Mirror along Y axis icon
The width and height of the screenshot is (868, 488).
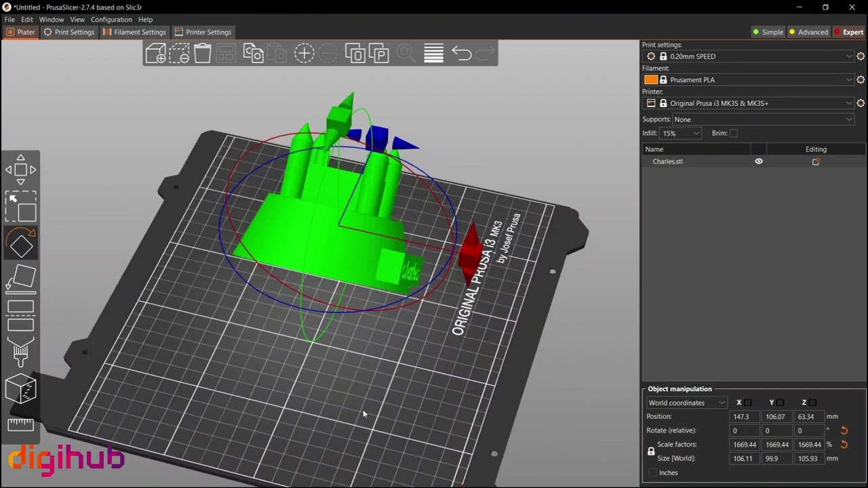(x=781, y=403)
